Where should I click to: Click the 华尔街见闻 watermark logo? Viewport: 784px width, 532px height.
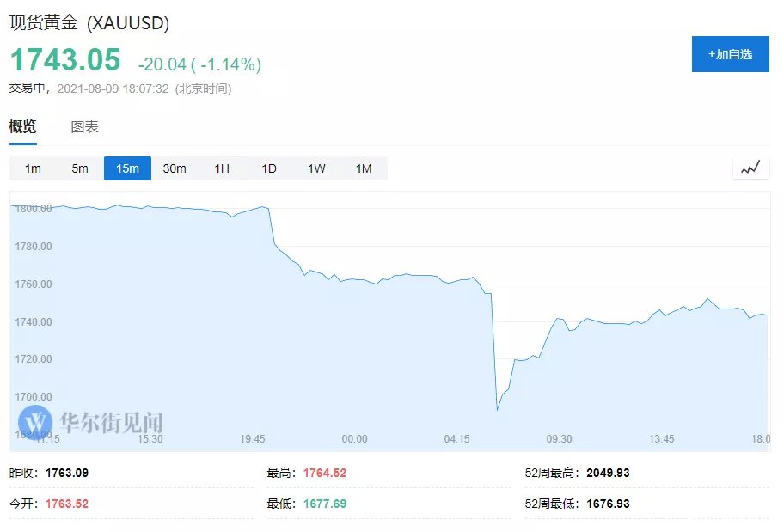(x=90, y=422)
